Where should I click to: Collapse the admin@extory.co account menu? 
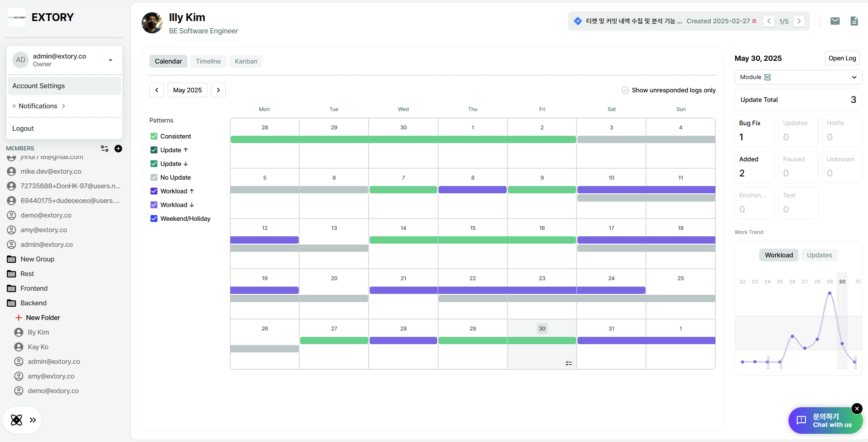click(x=111, y=60)
